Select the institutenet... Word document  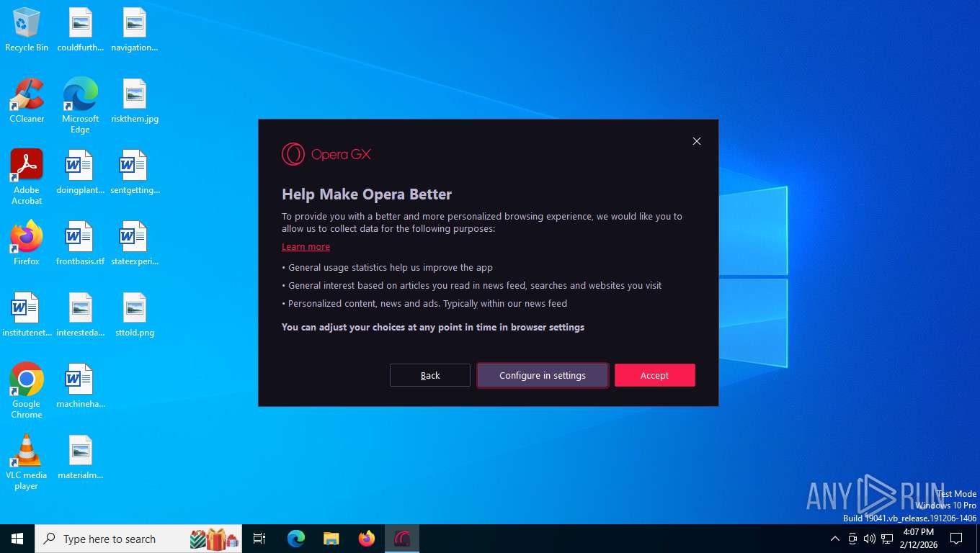pos(27,315)
